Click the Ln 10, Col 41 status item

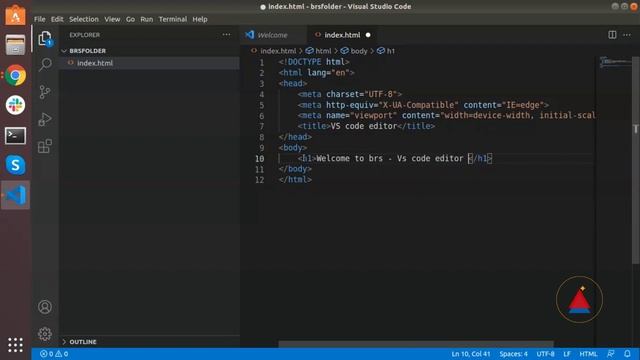pyautogui.click(x=471, y=354)
